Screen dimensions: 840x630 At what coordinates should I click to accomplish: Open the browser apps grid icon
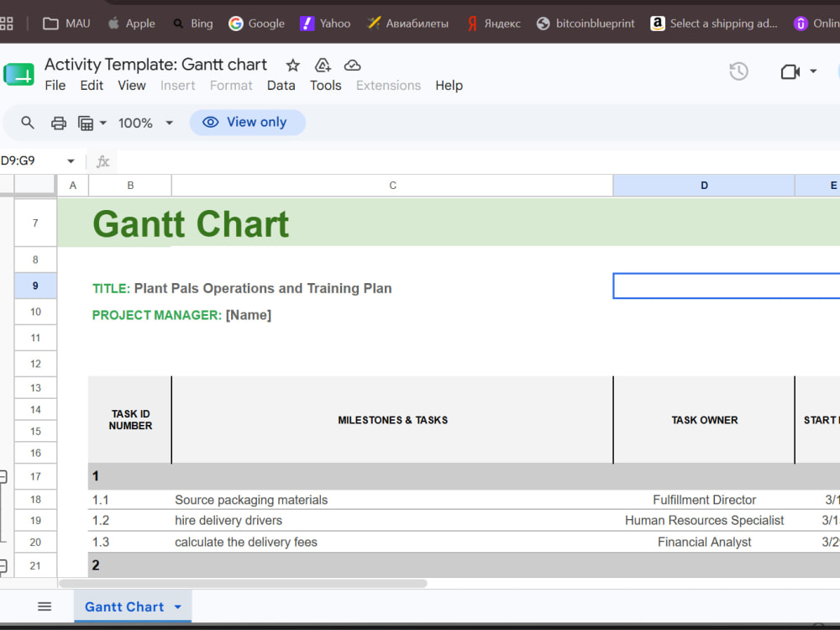point(7,24)
